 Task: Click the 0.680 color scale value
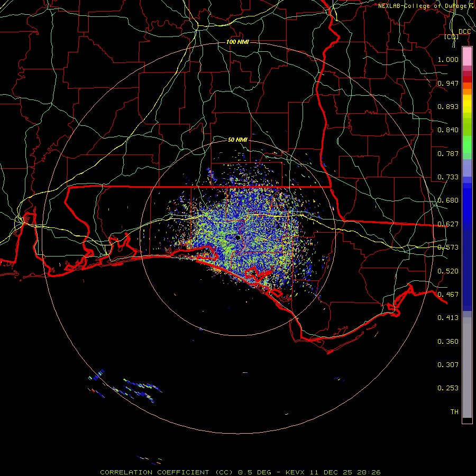[x=448, y=200]
